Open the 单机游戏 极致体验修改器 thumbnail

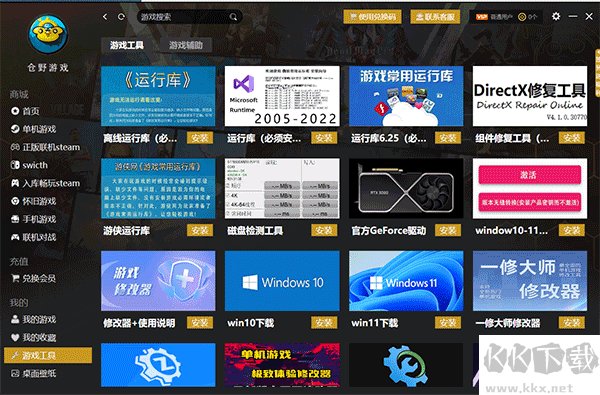coord(282,365)
